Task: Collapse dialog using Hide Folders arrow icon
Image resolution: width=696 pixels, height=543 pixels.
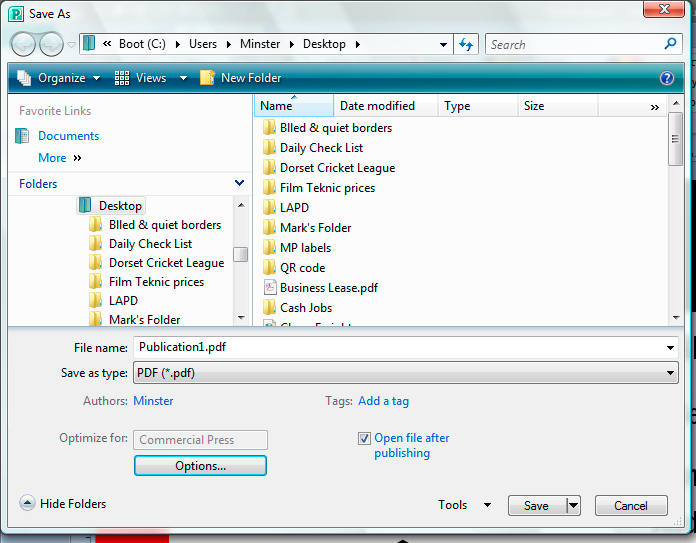Action: point(27,504)
